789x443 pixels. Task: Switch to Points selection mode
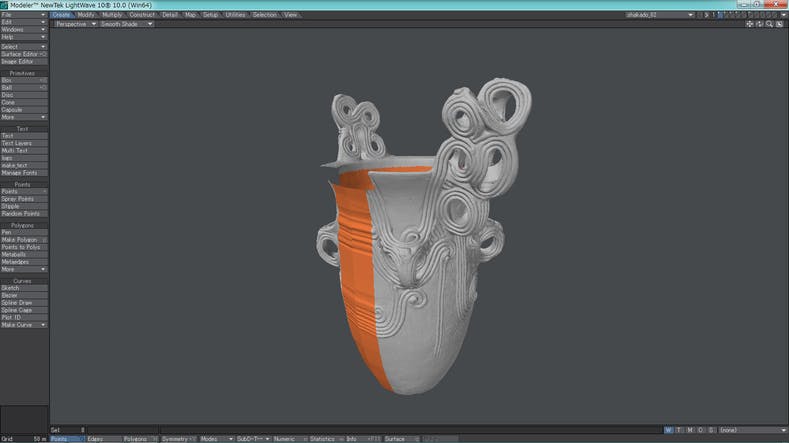pos(66,439)
